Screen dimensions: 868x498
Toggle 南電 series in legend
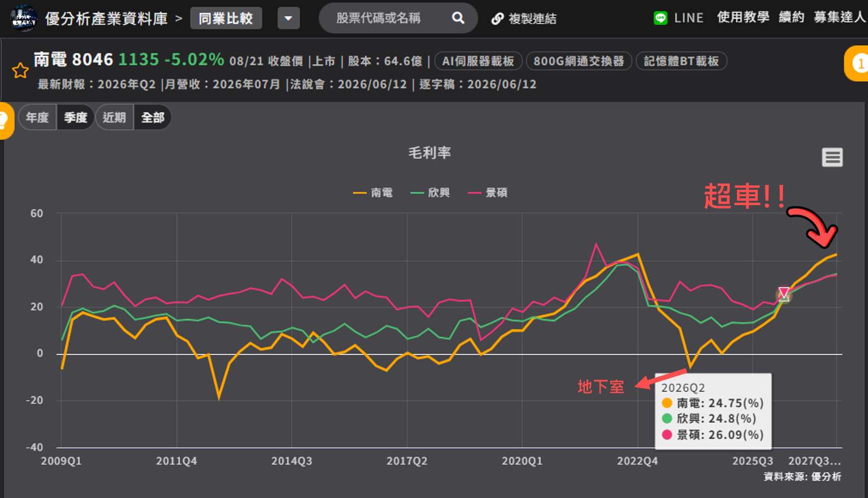373,193
